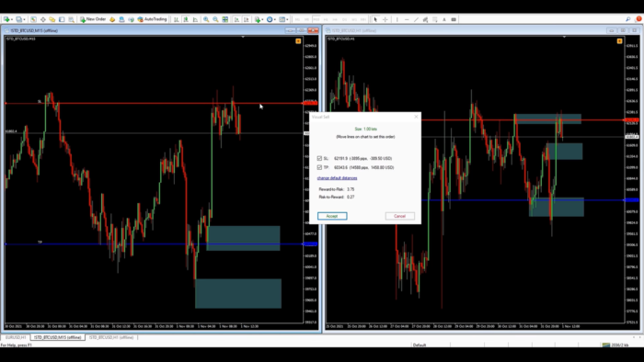This screenshot has width=644, height=362.
Task: Open the Profiles toolbar icon
Action: pos(18,19)
